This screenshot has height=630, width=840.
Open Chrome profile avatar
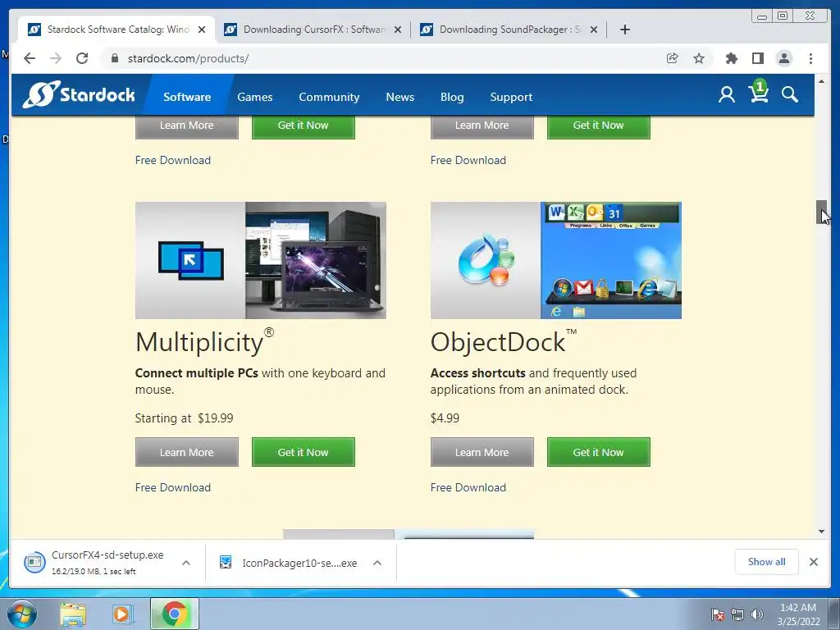(783, 58)
